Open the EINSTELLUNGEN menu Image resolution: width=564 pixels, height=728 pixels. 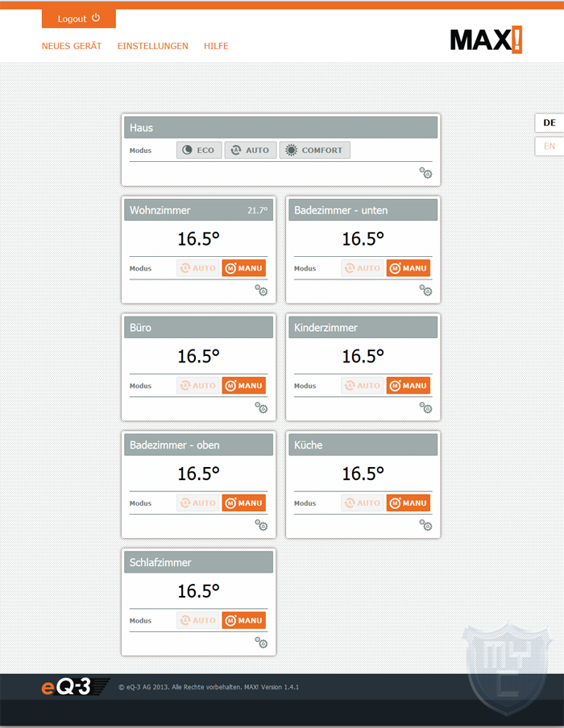pyautogui.click(x=153, y=46)
